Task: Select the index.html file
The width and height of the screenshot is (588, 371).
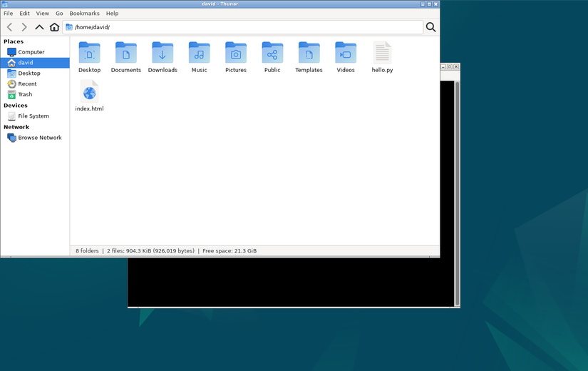Action: [x=89, y=96]
